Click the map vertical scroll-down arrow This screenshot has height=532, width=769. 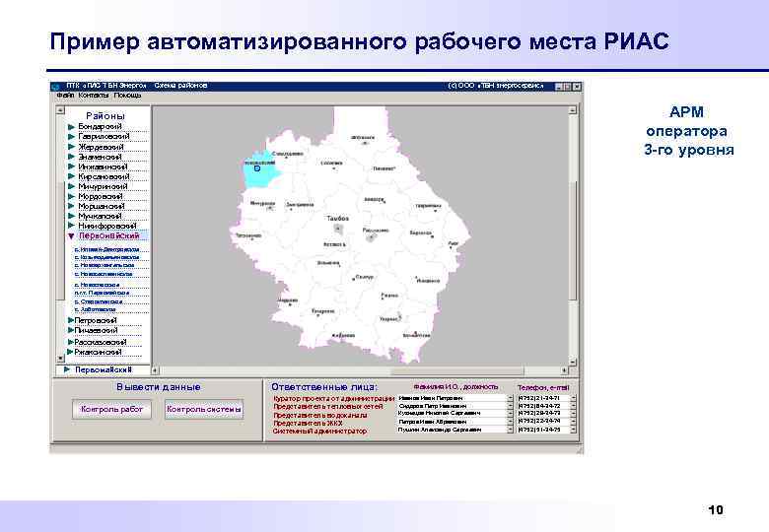[573, 362]
